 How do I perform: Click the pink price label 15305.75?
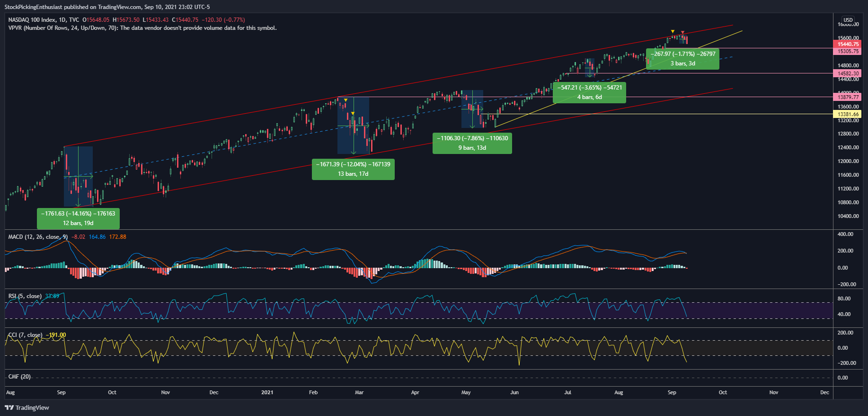847,51
